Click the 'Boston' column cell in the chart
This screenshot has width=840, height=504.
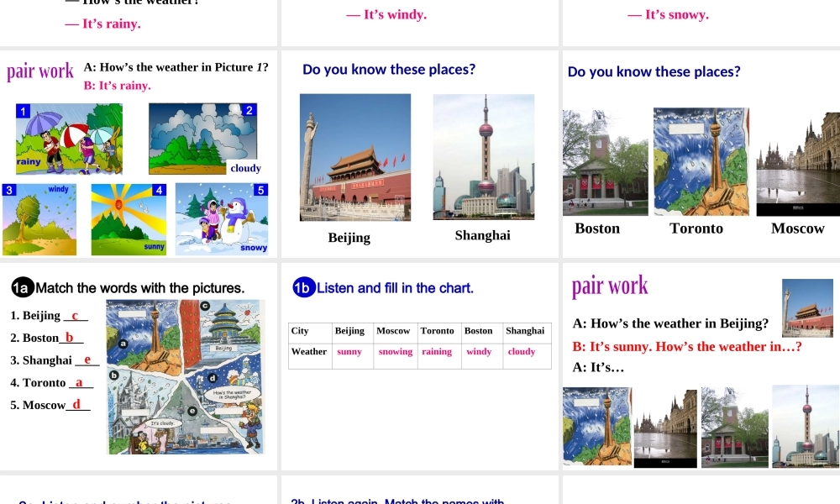pyautogui.click(x=482, y=333)
